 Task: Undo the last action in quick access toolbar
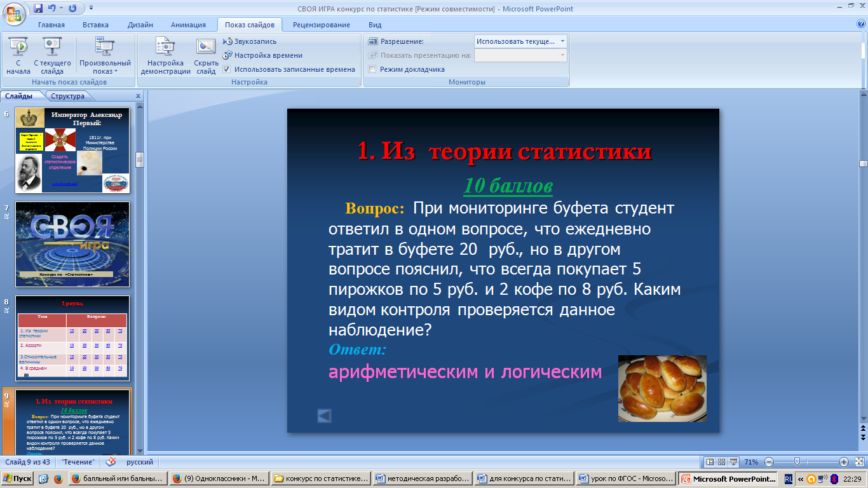click(x=53, y=8)
